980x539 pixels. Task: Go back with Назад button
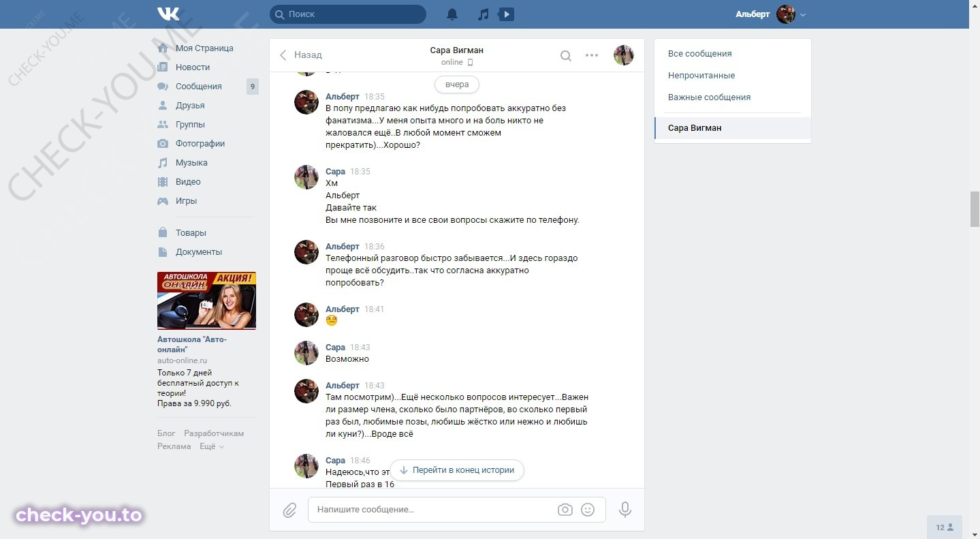tap(300, 55)
